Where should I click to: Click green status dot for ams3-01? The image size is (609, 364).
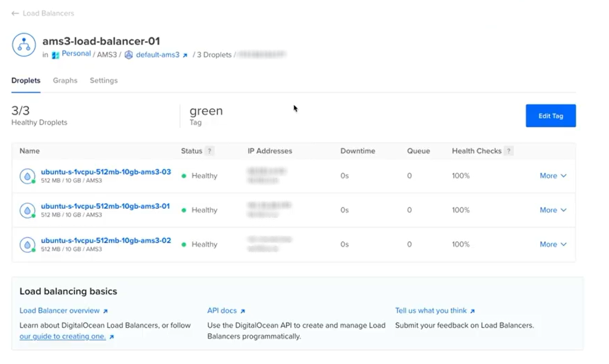point(184,211)
